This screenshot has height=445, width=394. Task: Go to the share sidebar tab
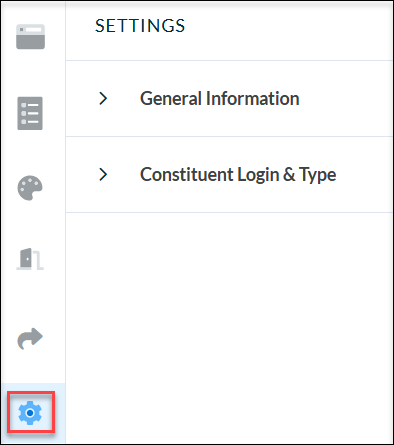tap(30, 339)
